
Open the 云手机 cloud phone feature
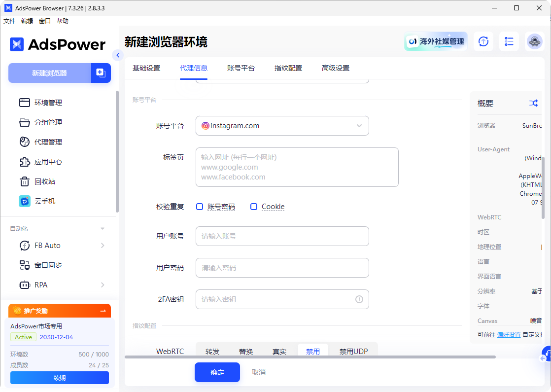(46, 201)
